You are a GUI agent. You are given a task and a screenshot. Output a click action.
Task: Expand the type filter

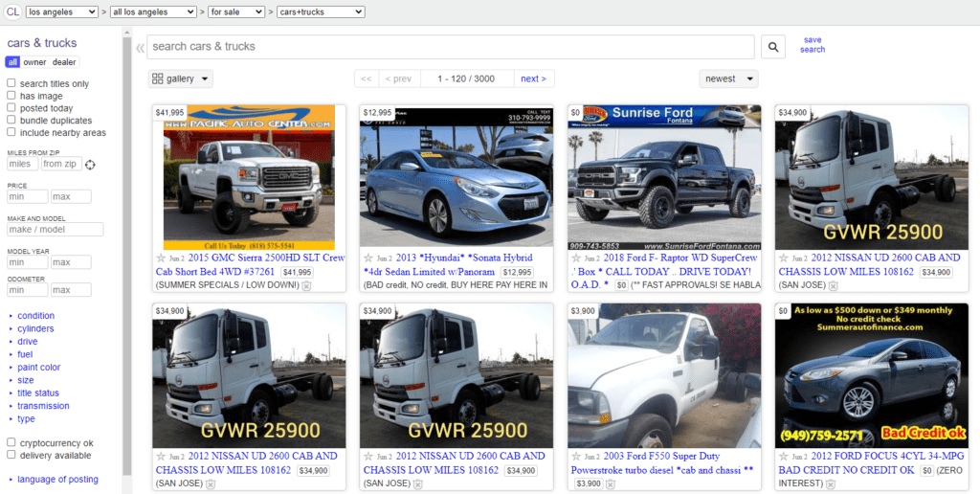(x=26, y=419)
